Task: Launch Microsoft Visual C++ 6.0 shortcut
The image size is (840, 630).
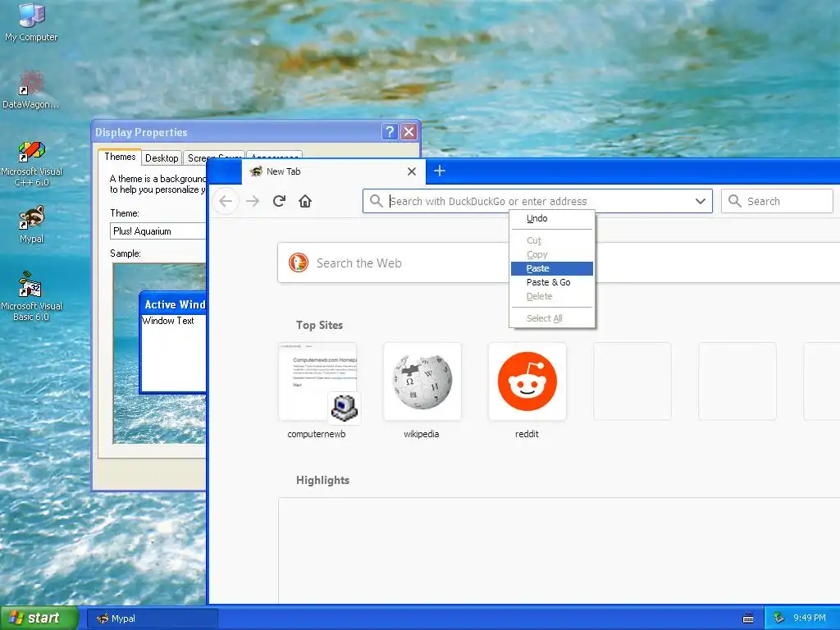Action: point(32,163)
